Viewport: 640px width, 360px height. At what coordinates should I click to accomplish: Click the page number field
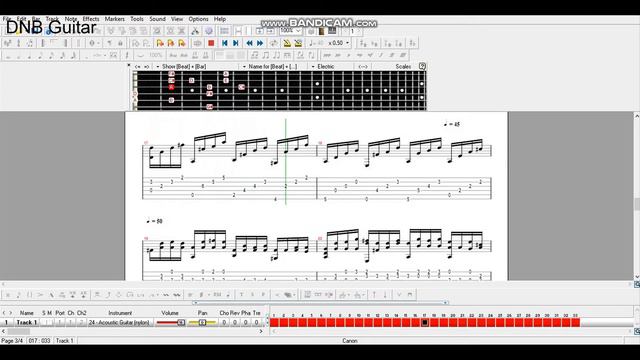(x=353, y=31)
